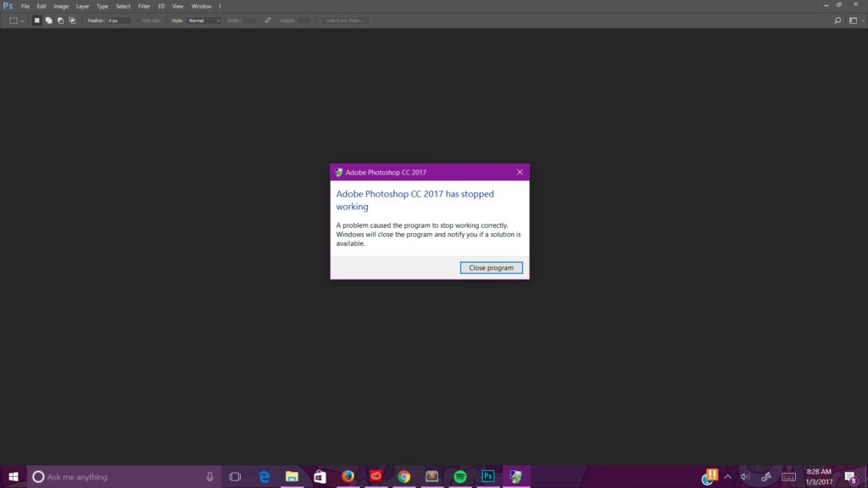Click the Close program button

click(491, 268)
